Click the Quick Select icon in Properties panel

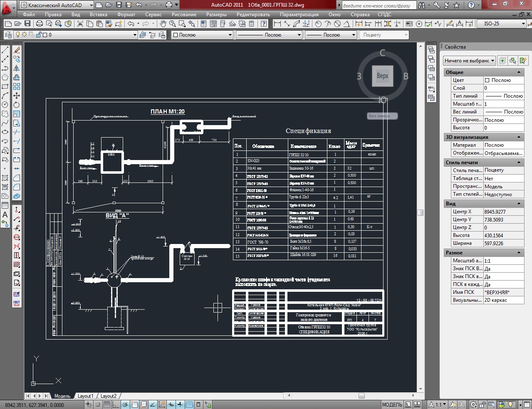(x=523, y=61)
